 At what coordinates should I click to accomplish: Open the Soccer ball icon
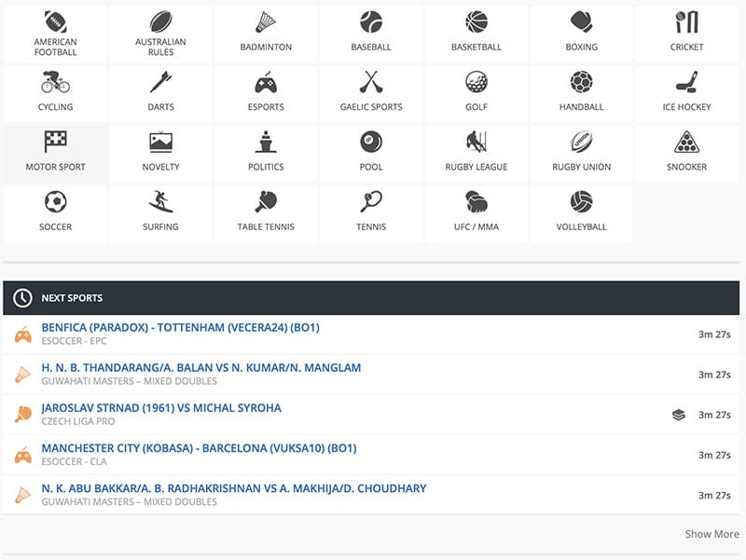click(x=56, y=201)
